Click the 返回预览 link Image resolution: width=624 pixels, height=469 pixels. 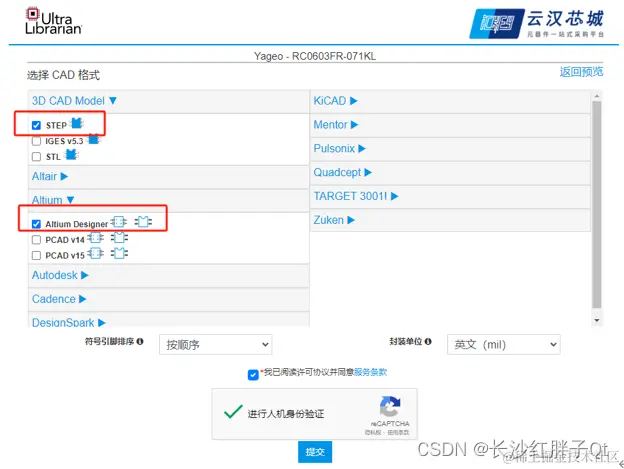[581, 72]
